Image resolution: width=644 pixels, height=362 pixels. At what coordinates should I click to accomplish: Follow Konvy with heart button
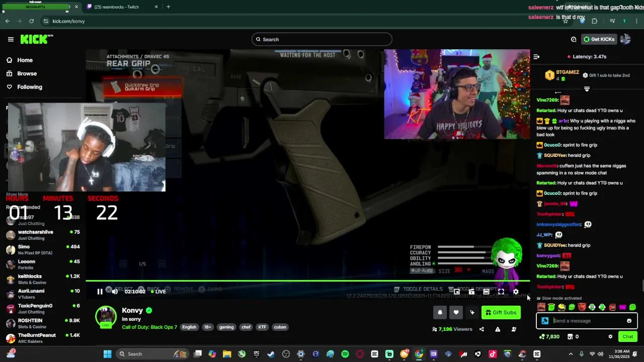point(456,312)
